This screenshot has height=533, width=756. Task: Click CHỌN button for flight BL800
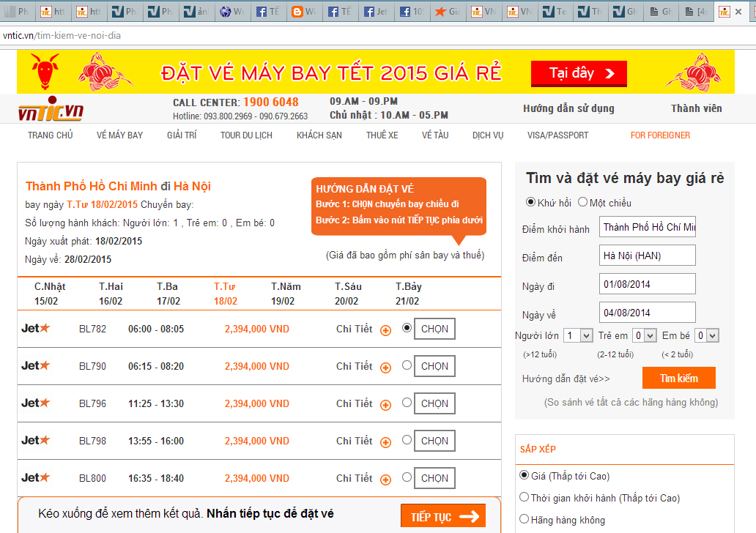click(434, 479)
